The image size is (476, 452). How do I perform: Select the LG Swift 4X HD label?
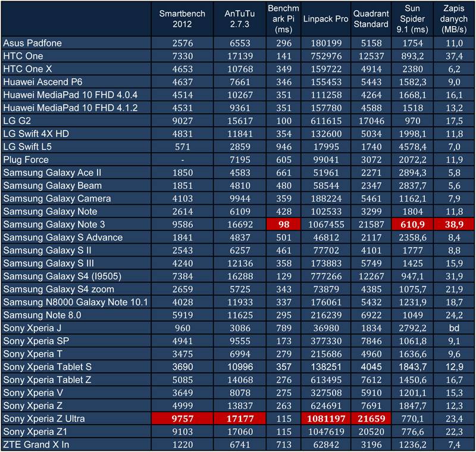coord(36,133)
